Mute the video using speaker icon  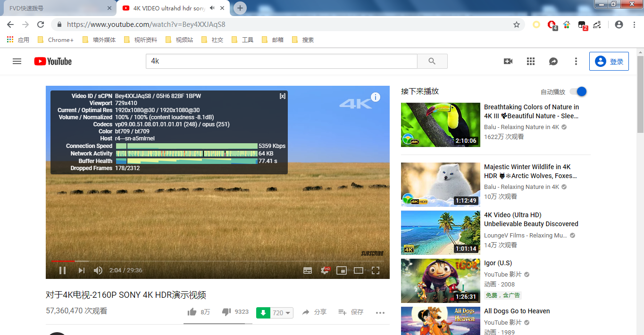click(x=98, y=270)
